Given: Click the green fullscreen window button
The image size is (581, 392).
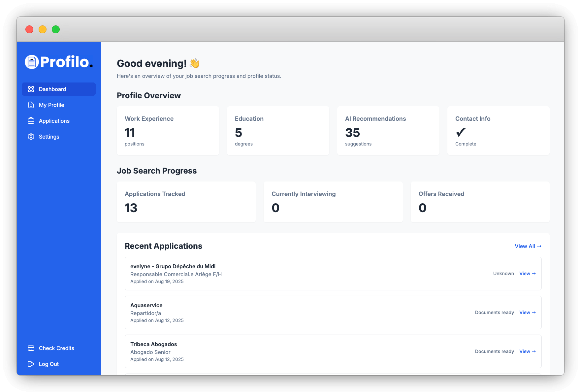Looking at the screenshot, I should 56,29.
